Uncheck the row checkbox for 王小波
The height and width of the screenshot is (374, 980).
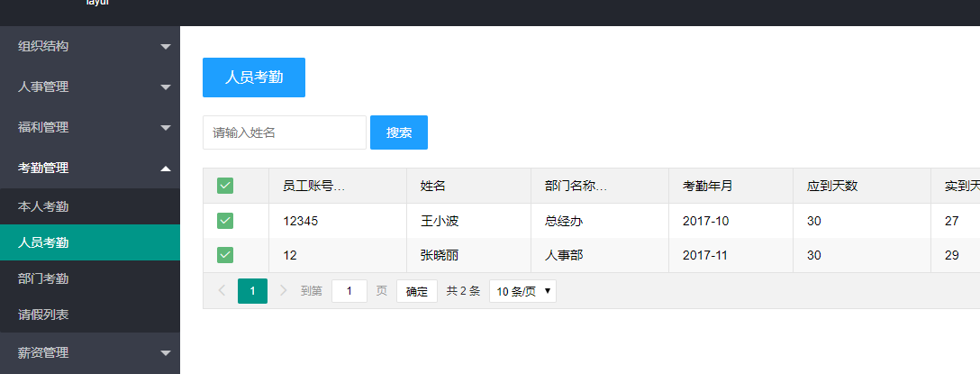click(225, 221)
